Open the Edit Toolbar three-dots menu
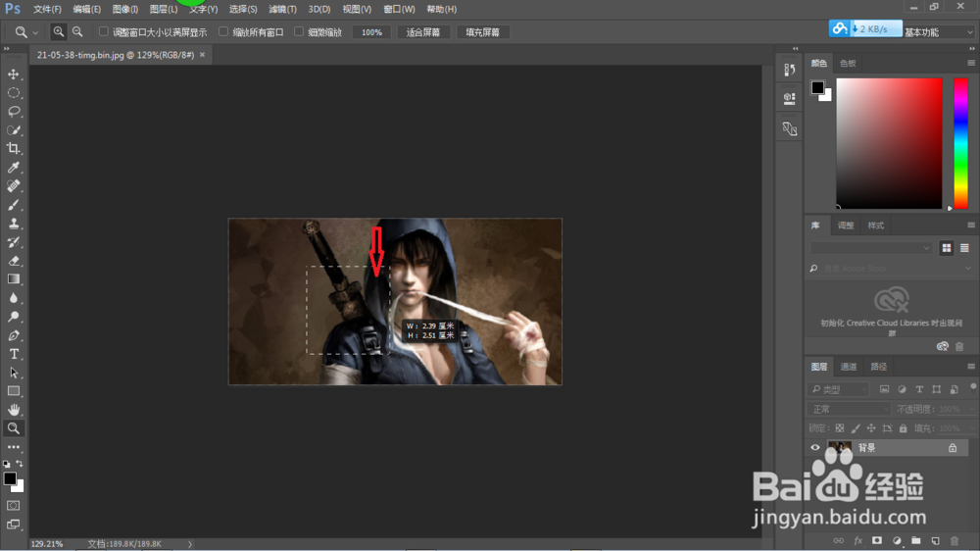Screen dimensions: 980x551 point(13,447)
